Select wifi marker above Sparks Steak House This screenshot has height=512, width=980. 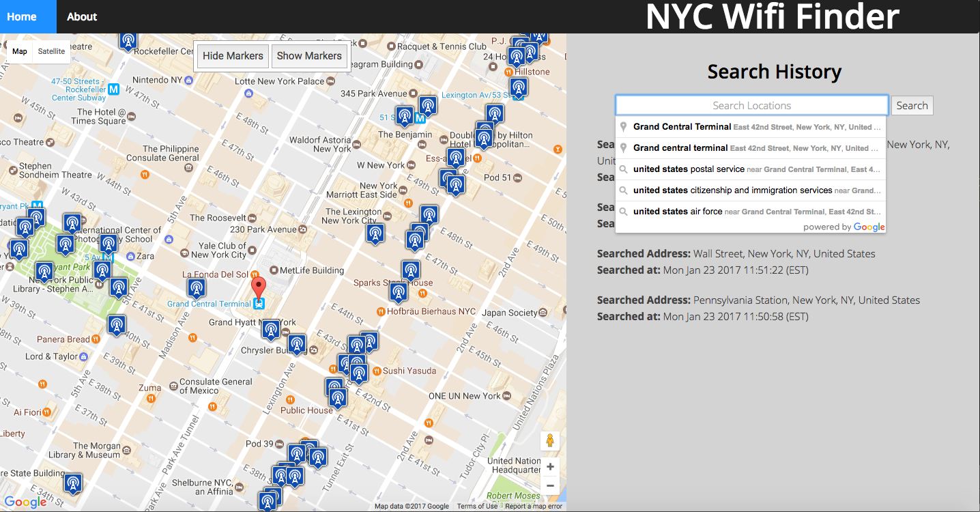pyautogui.click(x=410, y=271)
